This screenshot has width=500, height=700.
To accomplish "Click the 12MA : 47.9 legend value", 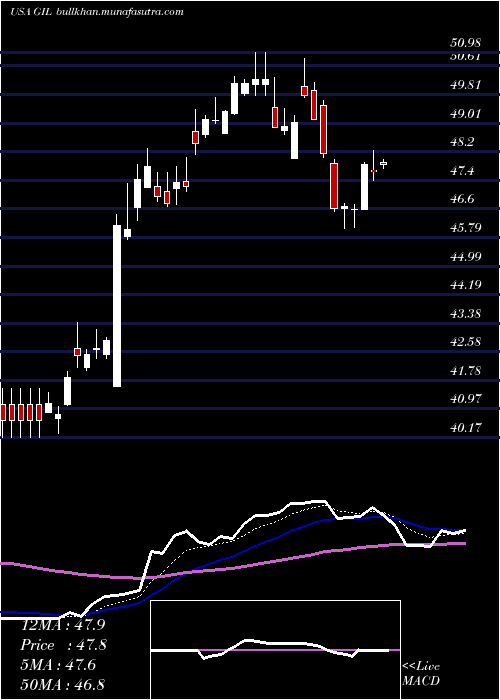I will click(x=63, y=625).
